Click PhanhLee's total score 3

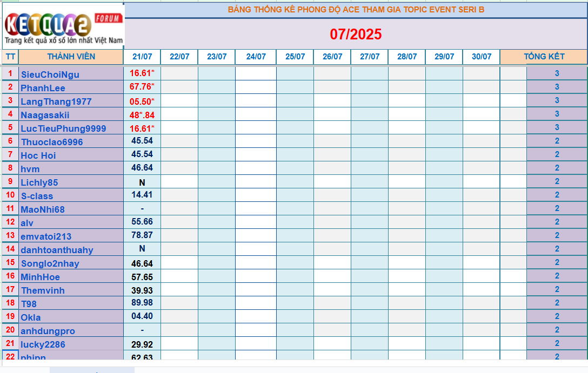click(557, 87)
